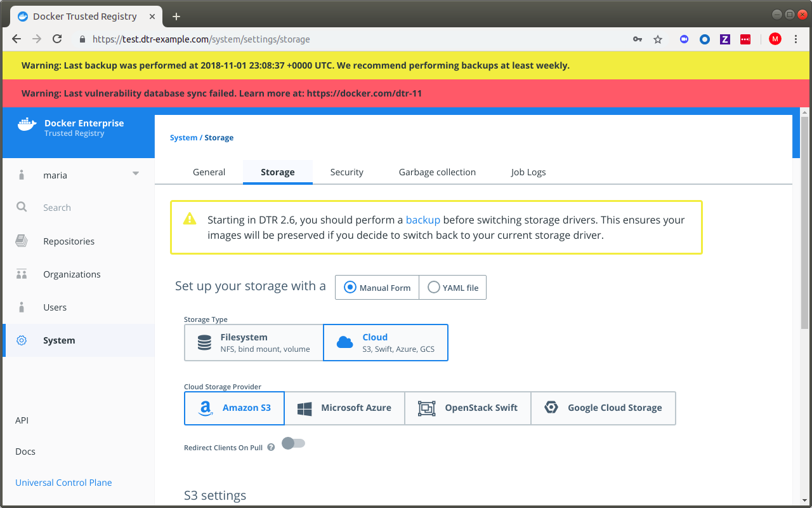
Task: Open the Garbage collection tab
Action: click(437, 172)
